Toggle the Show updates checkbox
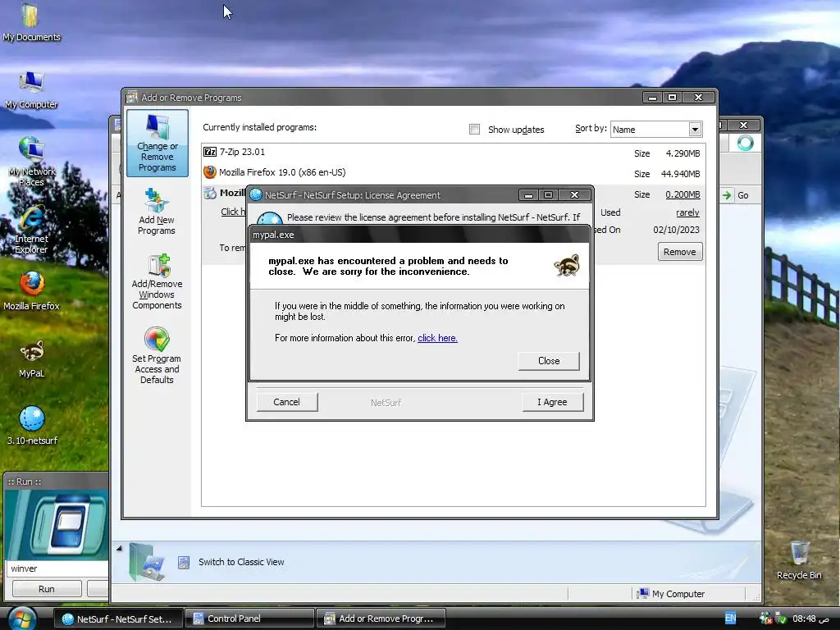Screen dimensions: 840x630 coord(474,129)
